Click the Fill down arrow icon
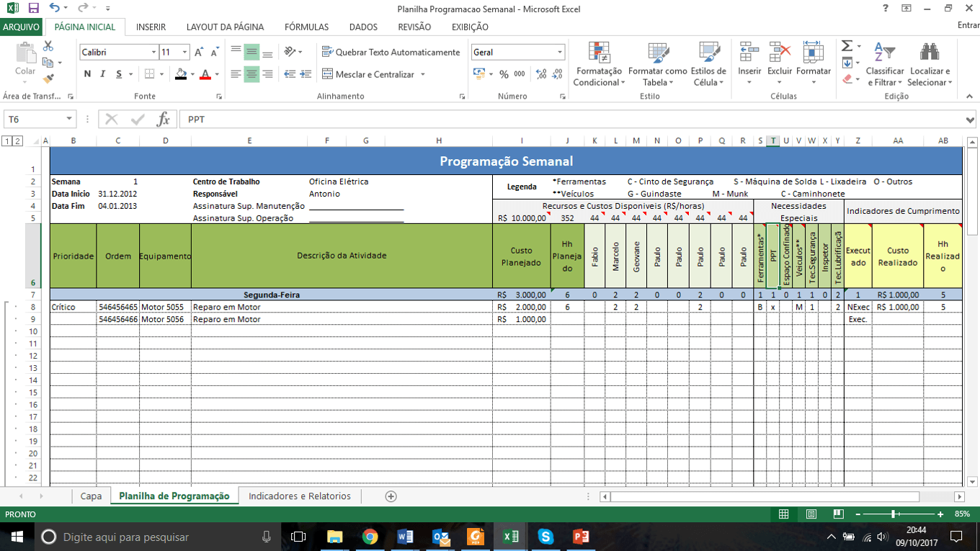 [847, 63]
